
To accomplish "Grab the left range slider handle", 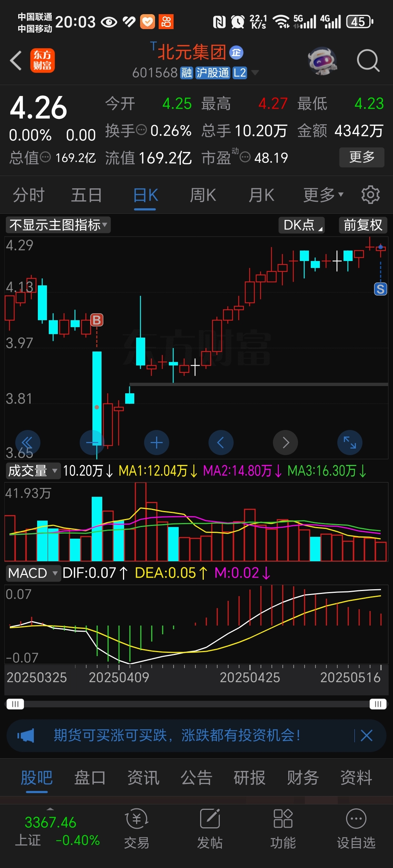I will [x=15, y=704].
